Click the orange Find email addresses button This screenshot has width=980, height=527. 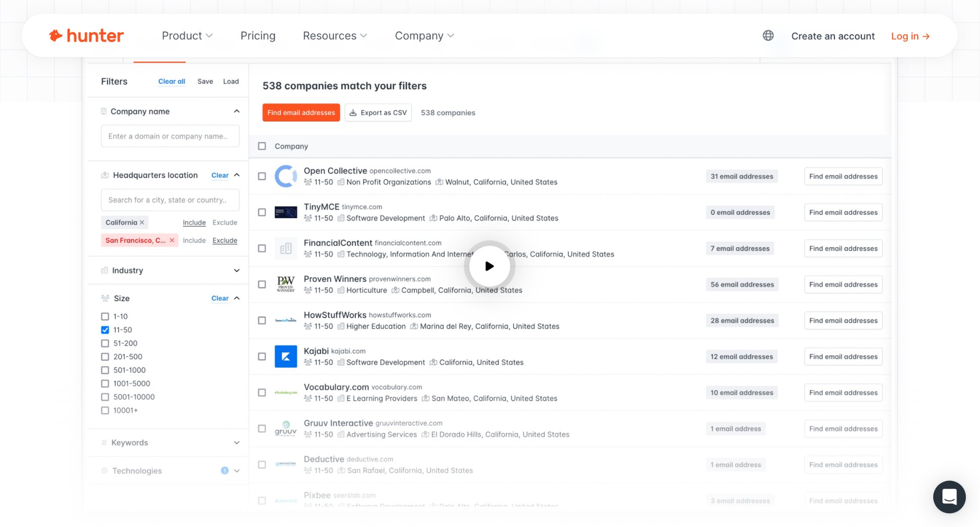click(301, 113)
